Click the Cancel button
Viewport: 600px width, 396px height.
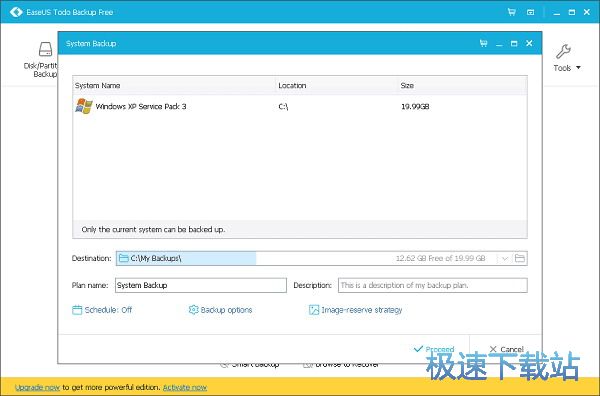point(506,349)
